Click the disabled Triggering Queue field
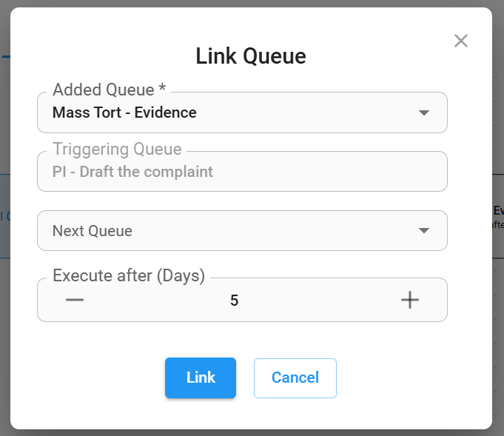The image size is (504, 436). (242, 172)
